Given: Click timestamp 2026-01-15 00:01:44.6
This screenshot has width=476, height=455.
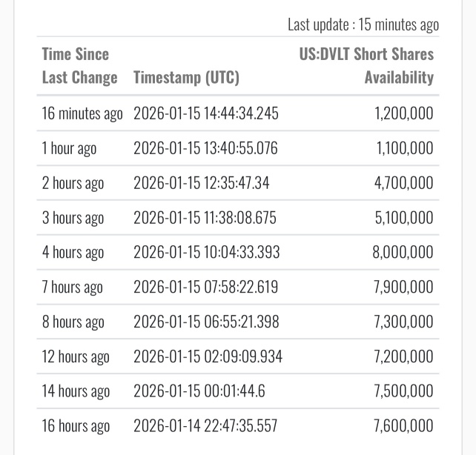Looking at the screenshot, I should click(199, 391).
